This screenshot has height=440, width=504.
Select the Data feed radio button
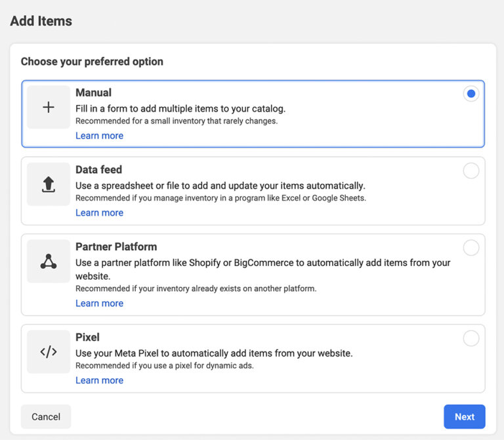[x=471, y=171]
